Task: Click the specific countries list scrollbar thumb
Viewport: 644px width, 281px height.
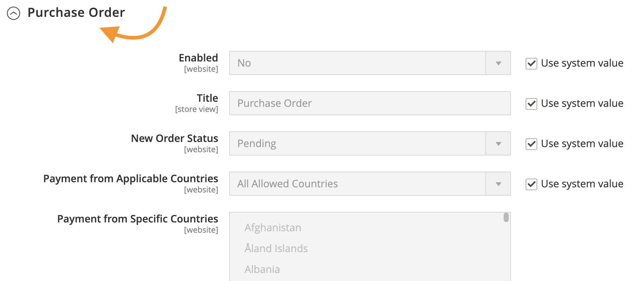Action: (x=506, y=217)
